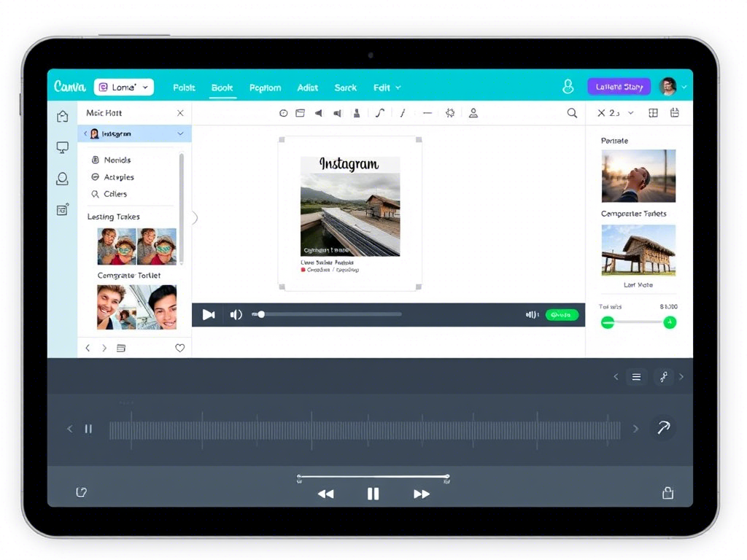This screenshot has height=560, width=747.
Task: Click the timeline microphone tool button
Action: (x=664, y=377)
